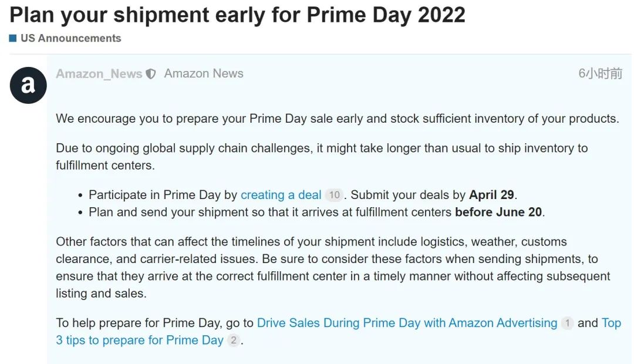Click the paragraph starting "Other factors that"
The width and height of the screenshot is (634, 364).
pos(332,267)
